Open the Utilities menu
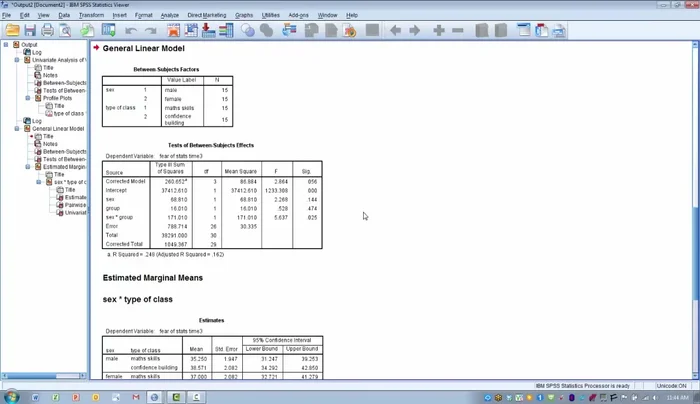The width and height of the screenshot is (700, 404). point(271,15)
